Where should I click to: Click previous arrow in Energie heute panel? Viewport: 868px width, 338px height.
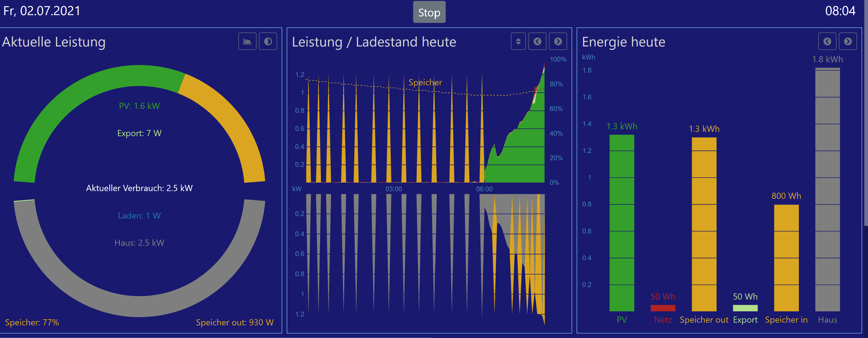827,41
